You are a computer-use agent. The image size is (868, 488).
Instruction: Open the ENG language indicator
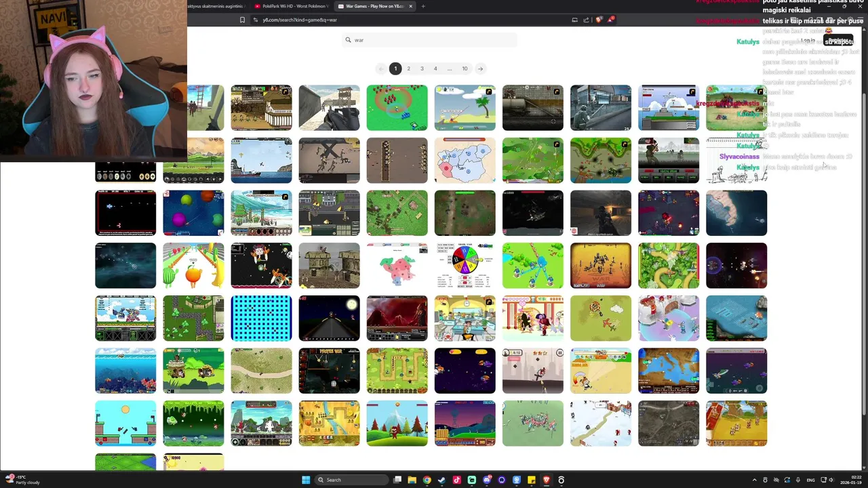[810, 480]
